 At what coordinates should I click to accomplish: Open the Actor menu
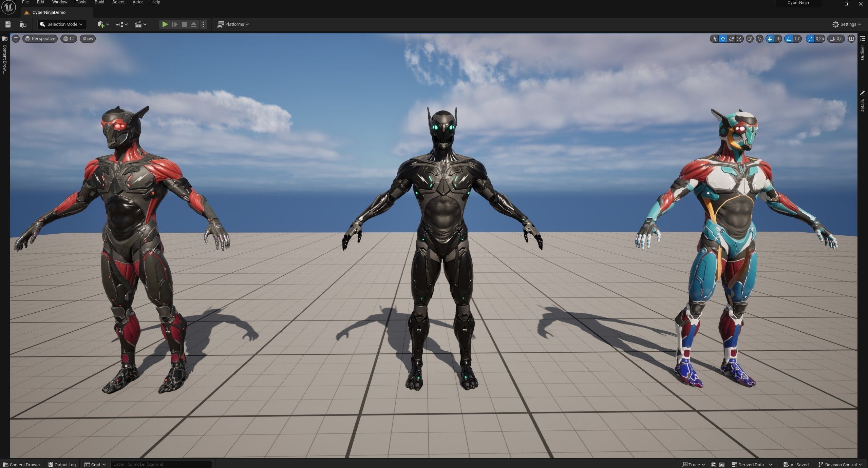[x=137, y=2]
